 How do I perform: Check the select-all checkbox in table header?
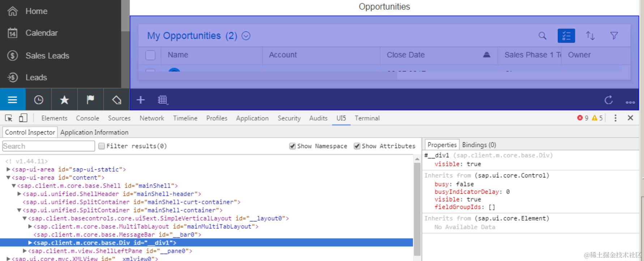click(x=150, y=55)
